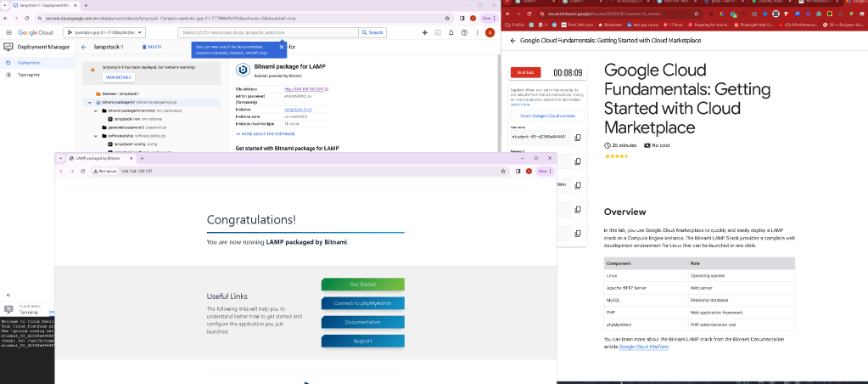Reload the lab page in red browser
868x384 pixels.
click(530, 14)
